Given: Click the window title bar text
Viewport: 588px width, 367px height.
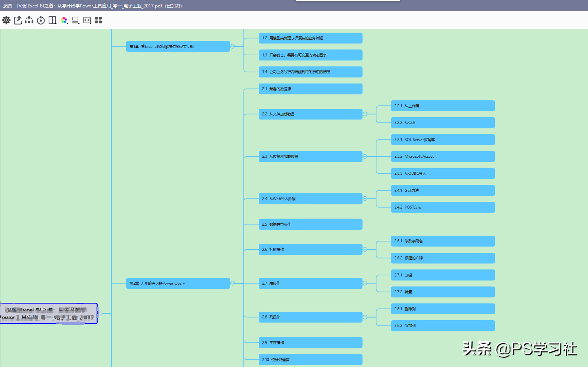Looking at the screenshot, I should (x=93, y=6).
